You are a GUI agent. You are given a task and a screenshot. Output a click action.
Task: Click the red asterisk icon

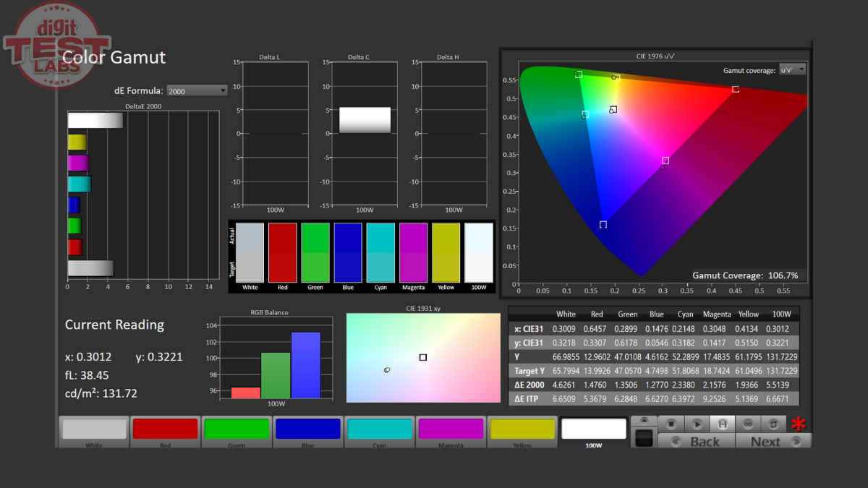click(x=798, y=424)
